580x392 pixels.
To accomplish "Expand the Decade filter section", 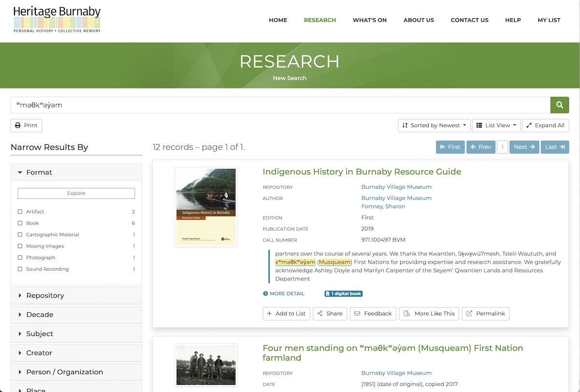I will (76, 315).
